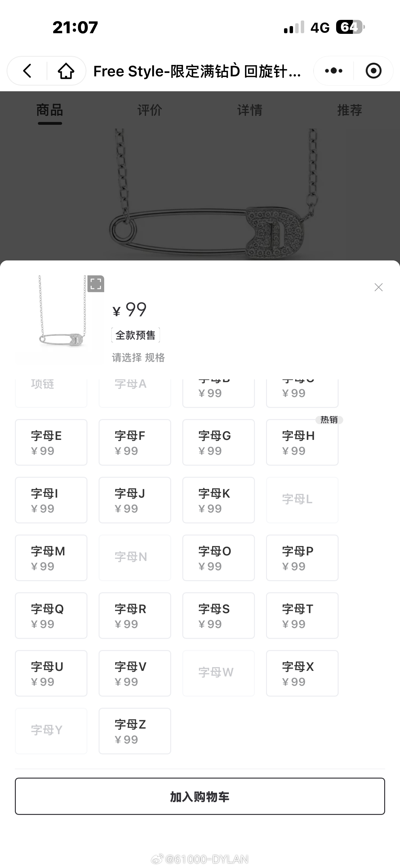The width and height of the screenshot is (400, 868).
Task: Switch to the 评价 tab
Action: 150,110
